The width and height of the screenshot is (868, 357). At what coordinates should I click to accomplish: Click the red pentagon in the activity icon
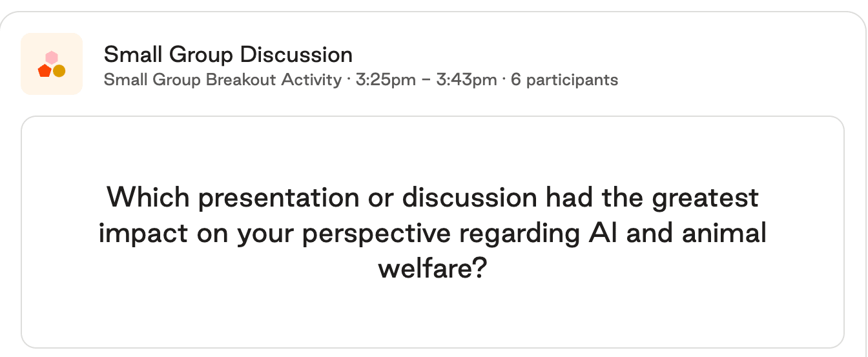pyautogui.click(x=45, y=71)
